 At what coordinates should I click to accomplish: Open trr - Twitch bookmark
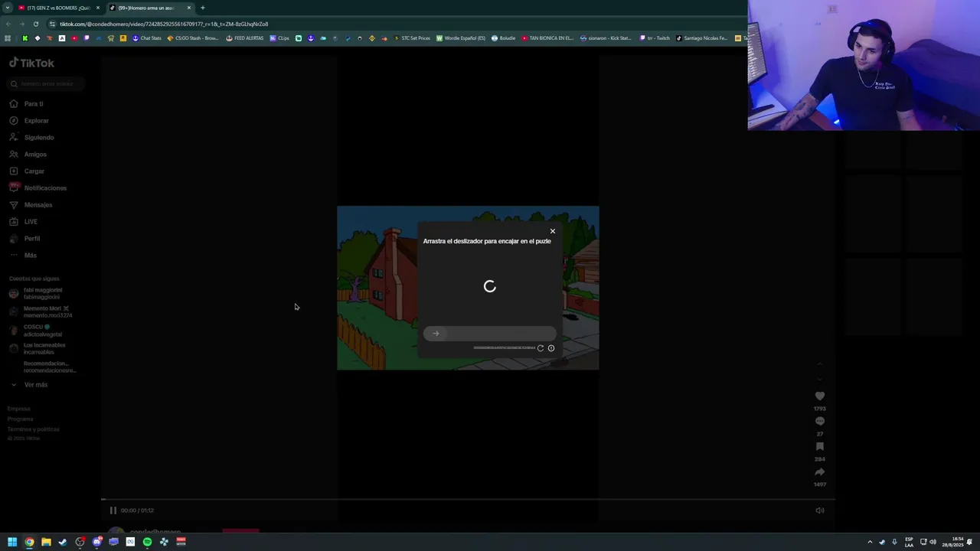[655, 38]
